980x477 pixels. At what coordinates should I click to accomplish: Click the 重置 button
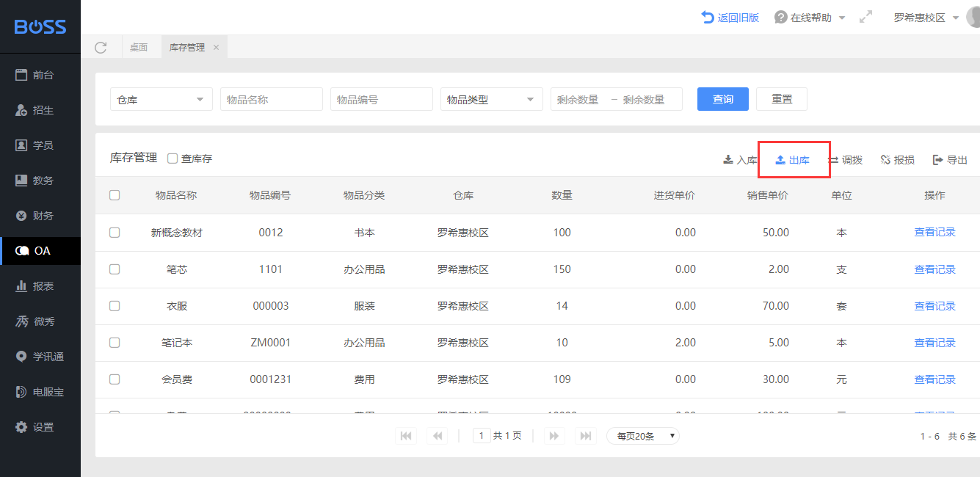[782, 99]
